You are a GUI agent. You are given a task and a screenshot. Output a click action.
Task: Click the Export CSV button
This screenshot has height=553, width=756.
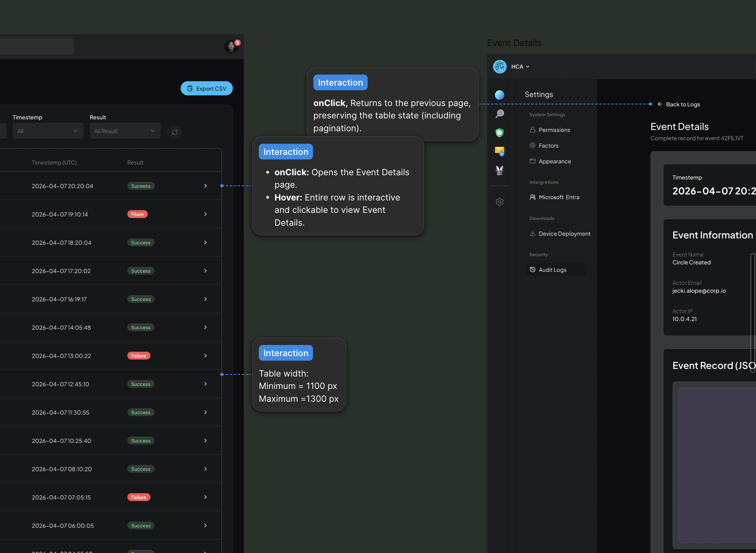206,88
